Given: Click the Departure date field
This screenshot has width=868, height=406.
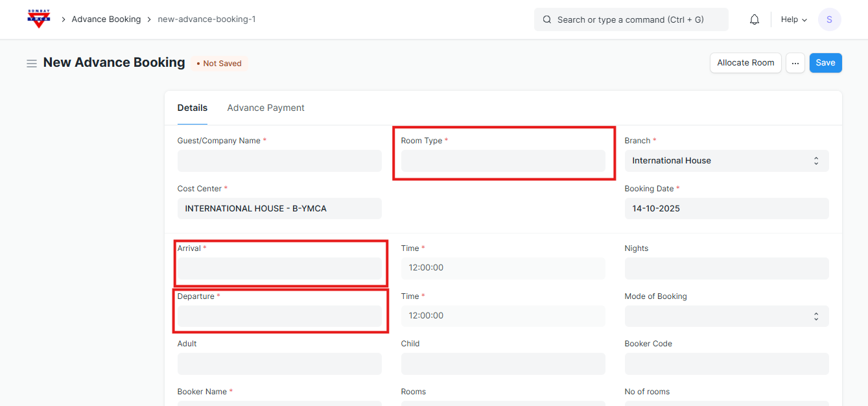Looking at the screenshot, I should coord(279,316).
